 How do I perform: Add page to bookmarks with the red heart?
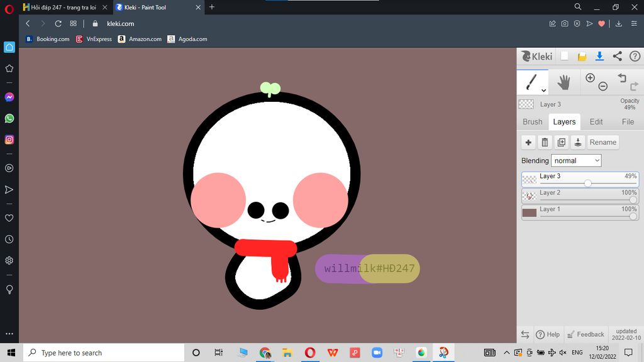pos(601,24)
